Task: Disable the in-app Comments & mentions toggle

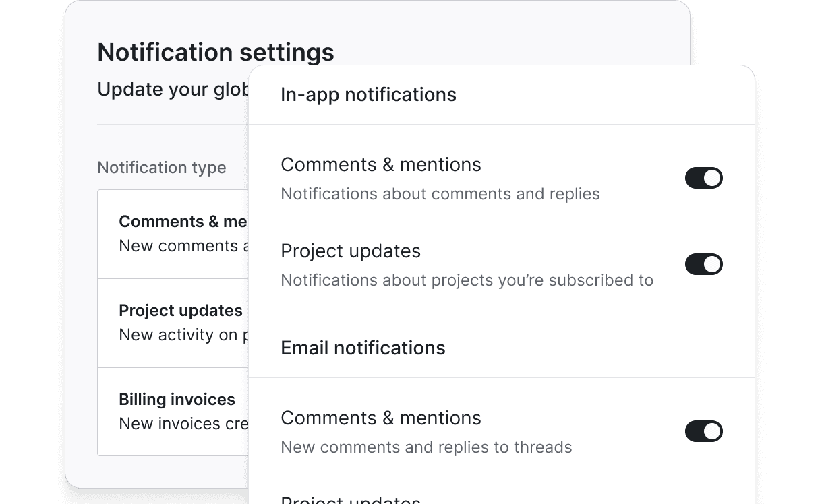Action: tap(704, 178)
